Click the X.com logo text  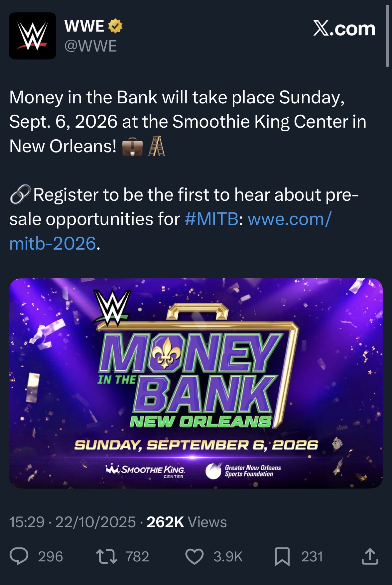click(344, 29)
